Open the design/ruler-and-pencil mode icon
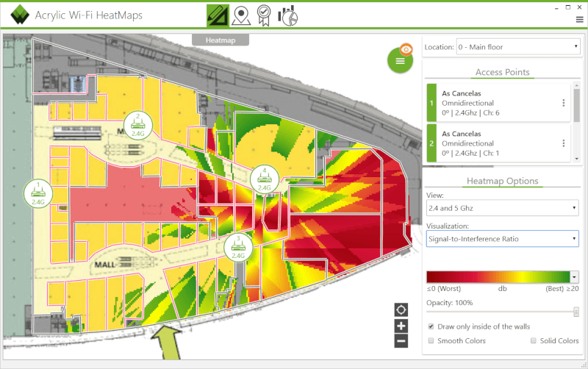The image size is (588, 369). click(x=218, y=15)
